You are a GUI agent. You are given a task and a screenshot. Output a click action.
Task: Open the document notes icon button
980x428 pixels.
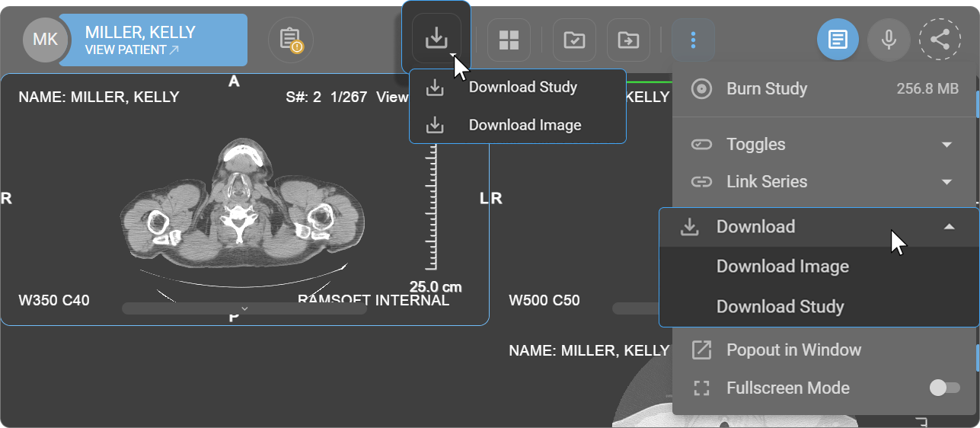838,40
